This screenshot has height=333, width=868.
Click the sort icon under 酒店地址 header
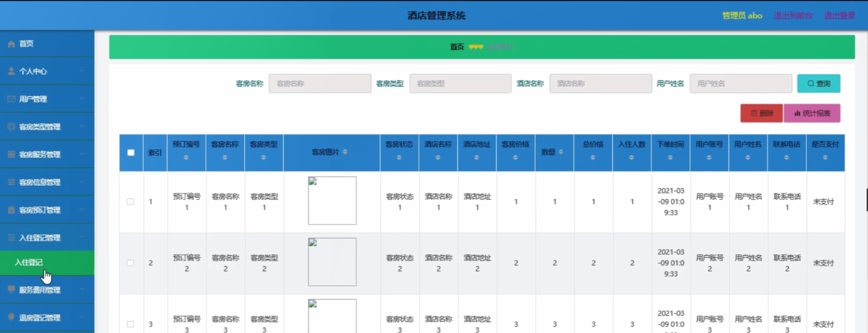(x=477, y=158)
